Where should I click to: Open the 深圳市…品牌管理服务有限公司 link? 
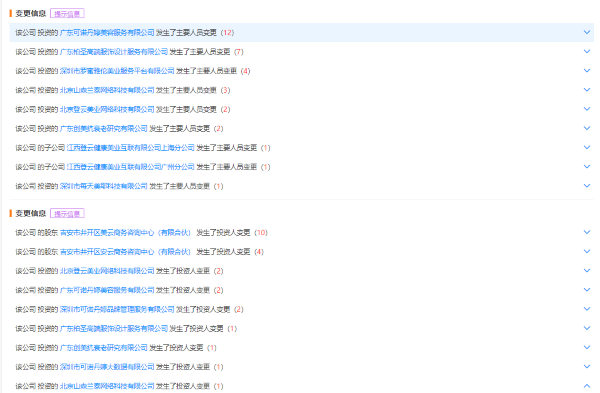tap(117, 309)
